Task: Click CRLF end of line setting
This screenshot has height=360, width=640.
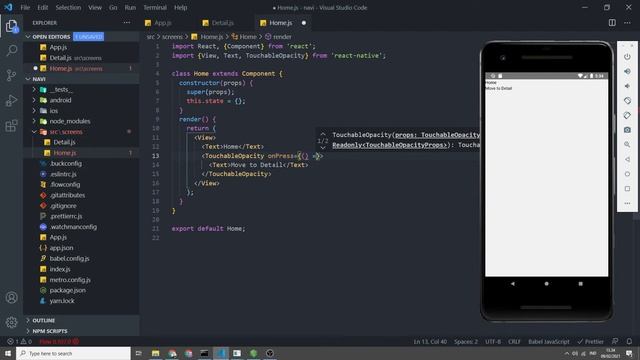Action: pyautogui.click(x=514, y=341)
